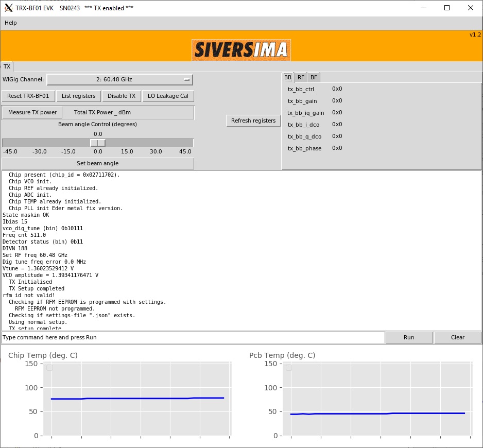This screenshot has height=448, width=483.
Task: Switch to the BB register tab
Action: (x=288, y=77)
